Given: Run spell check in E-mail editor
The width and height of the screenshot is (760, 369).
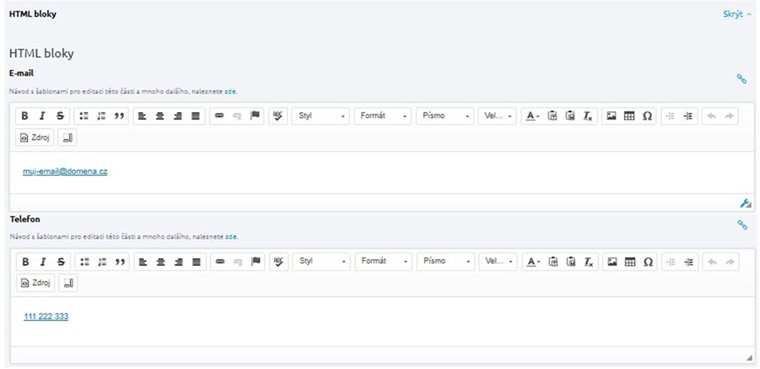Looking at the screenshot, I should 278,116.
